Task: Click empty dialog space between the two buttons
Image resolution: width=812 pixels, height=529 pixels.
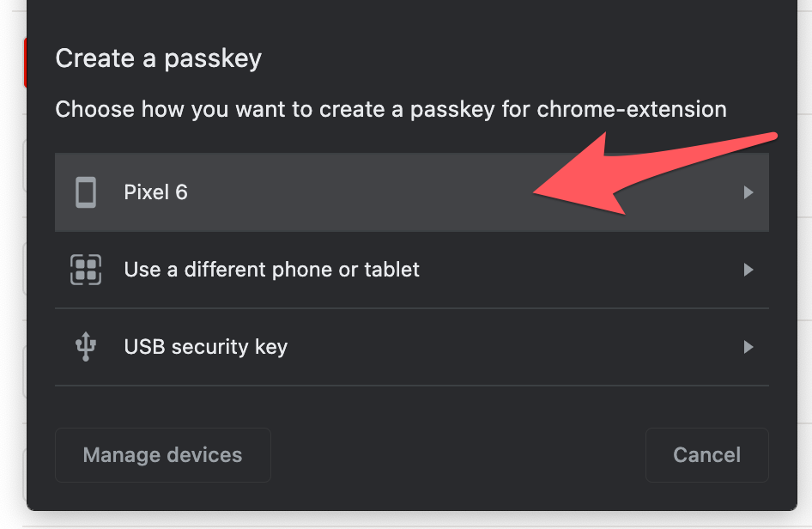Action: click(x=455, y=455)
